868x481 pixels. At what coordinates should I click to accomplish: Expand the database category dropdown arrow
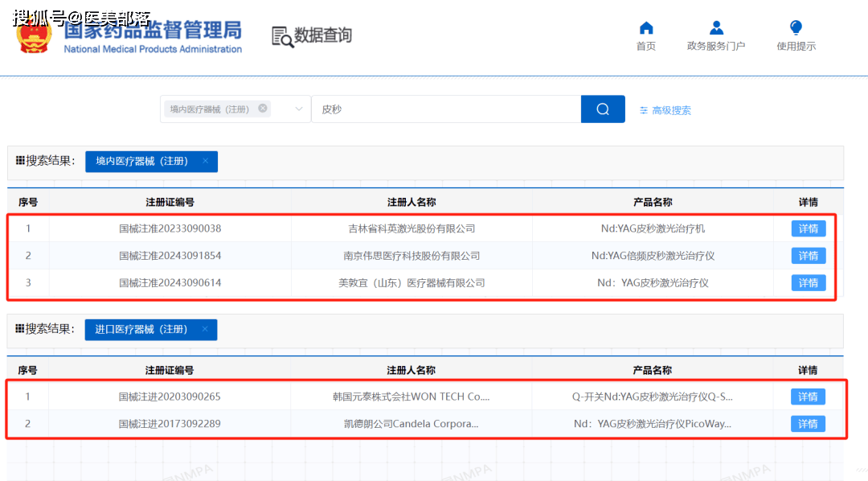click(298, 109)
